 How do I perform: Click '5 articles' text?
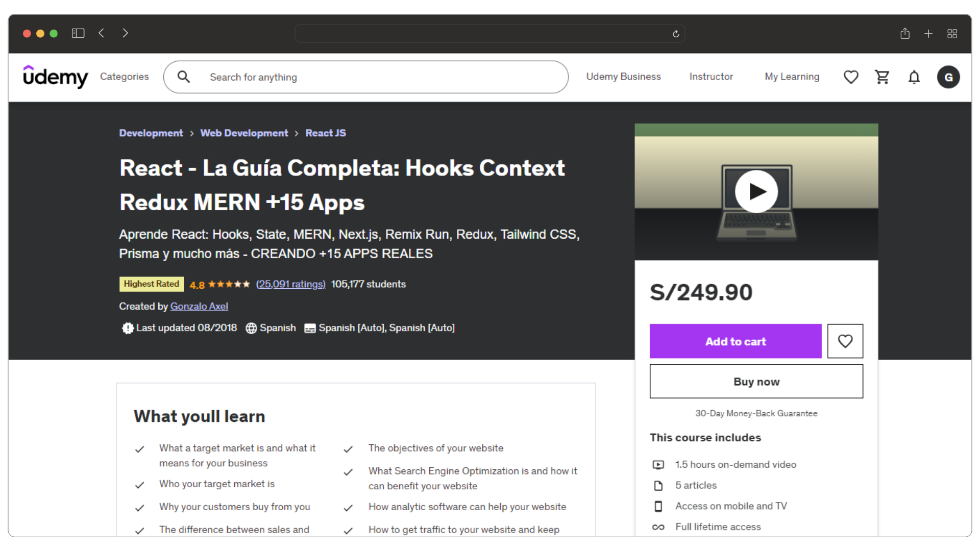point(696,486)
